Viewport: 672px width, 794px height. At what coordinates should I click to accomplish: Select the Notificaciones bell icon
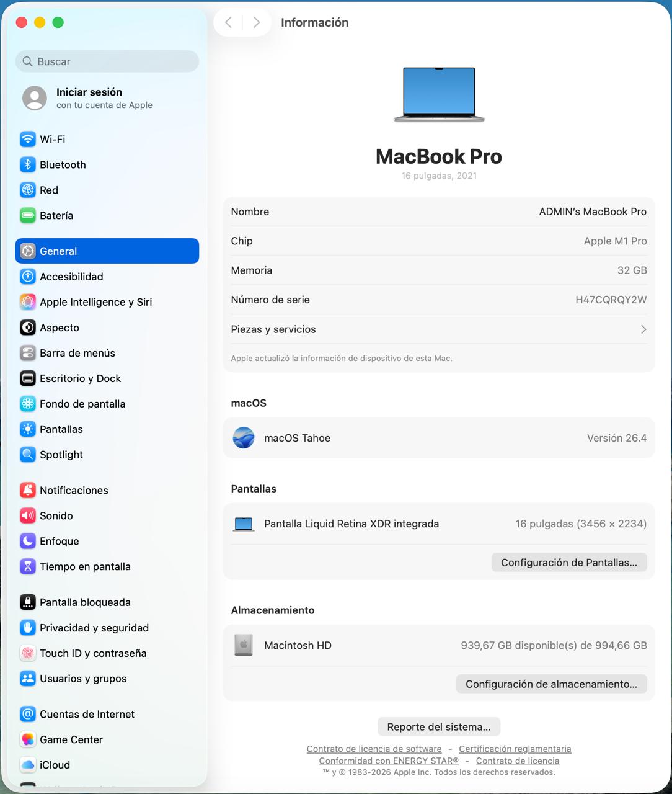point(27,490)
